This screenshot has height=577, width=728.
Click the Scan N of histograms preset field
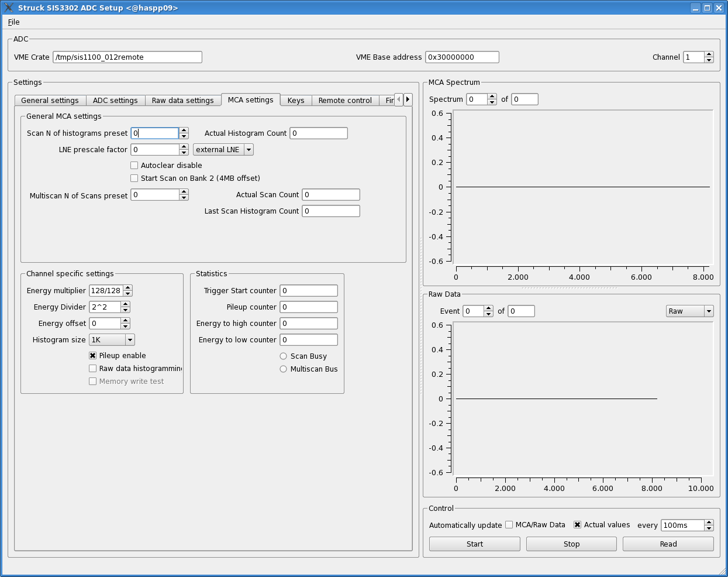pyautogui.click(x=155, y=133)
